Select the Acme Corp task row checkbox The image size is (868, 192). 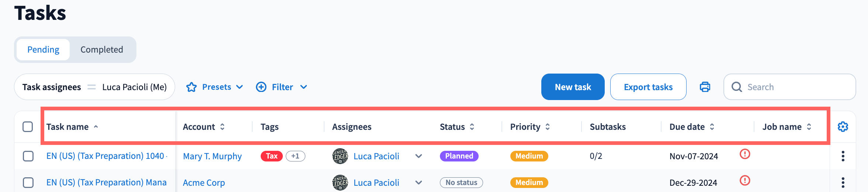28,182
